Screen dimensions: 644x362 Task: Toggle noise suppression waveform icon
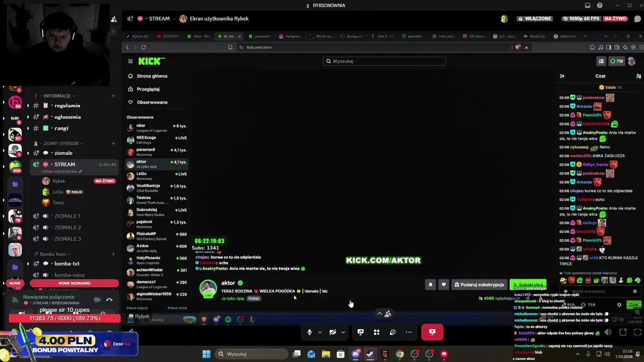pyautogui.click(x=97, y=300)
